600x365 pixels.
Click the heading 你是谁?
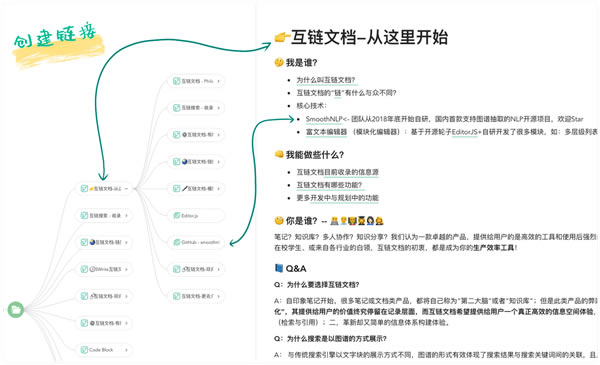(302, 221)
